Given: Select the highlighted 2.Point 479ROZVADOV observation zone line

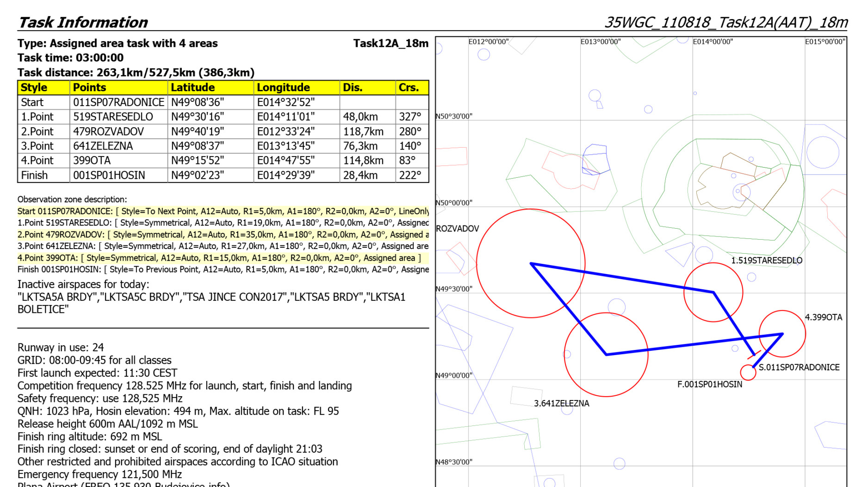Looking at the screenshot, I should coord(223,235).
